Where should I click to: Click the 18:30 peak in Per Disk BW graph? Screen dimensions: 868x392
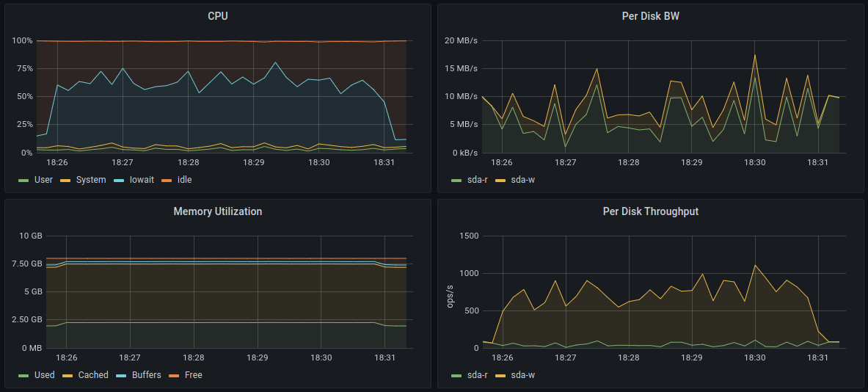pyautogui.click(x=754, y=55)
